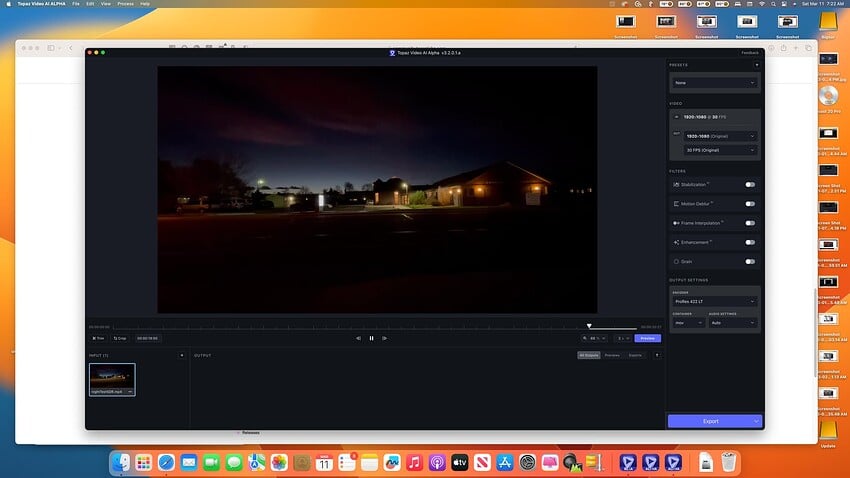Screen dimensions: 850x478
Task: Open the Process menu in menu bar
Action: (x=125, y=4)
